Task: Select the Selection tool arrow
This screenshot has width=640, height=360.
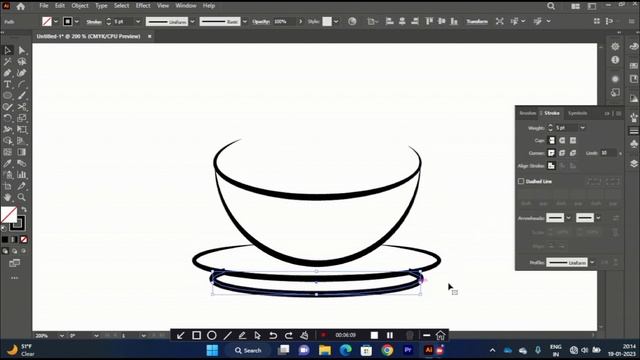Action: [x=7, y=50]
